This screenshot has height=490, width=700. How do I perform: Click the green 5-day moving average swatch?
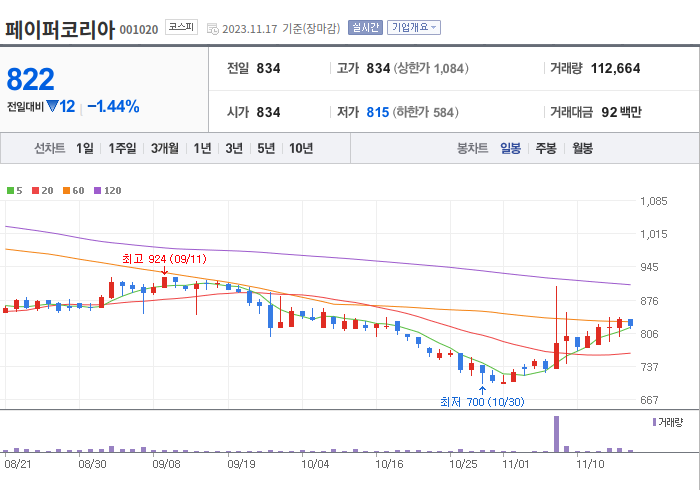click(x=10, y=191)
